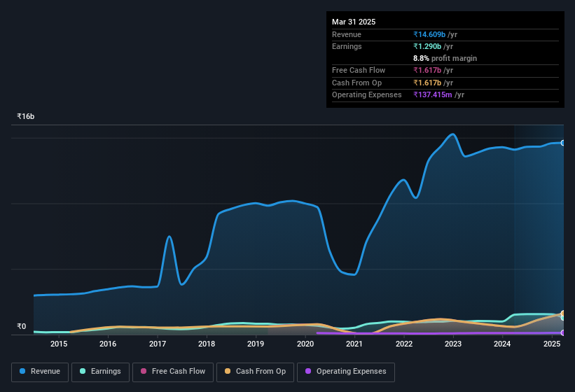
Task: Toggle the Operating Expenses legend button
Action: pos(346,372)
